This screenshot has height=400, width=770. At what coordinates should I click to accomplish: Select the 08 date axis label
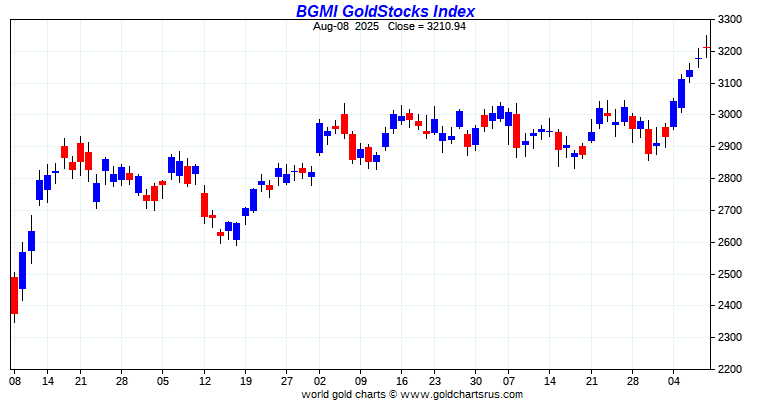(x=15, y=382)
